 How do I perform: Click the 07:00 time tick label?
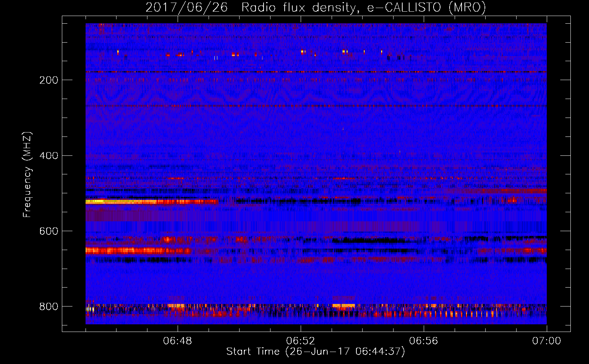click(546, 341)
